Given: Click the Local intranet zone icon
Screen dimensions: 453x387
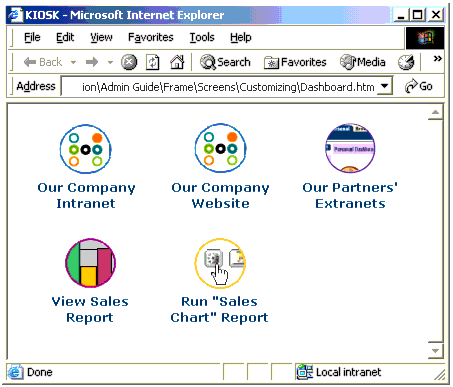Looking at the screenshot, I should pos(304,372).
